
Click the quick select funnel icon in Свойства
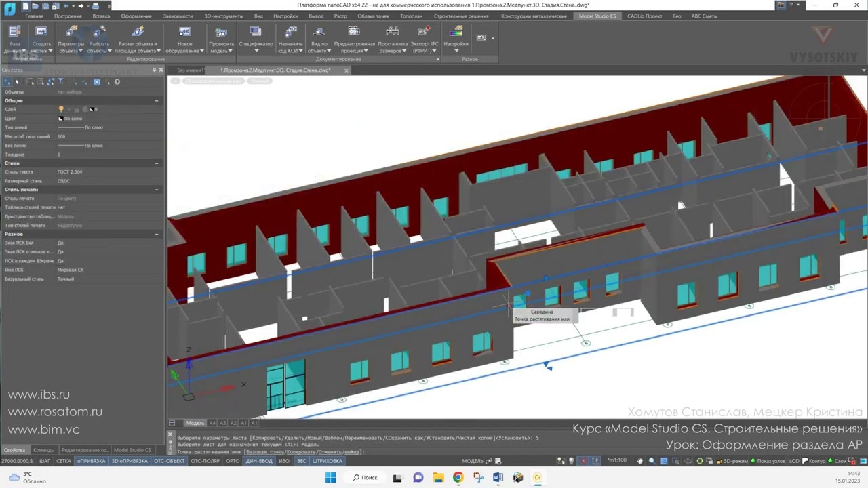click(60, 82)
